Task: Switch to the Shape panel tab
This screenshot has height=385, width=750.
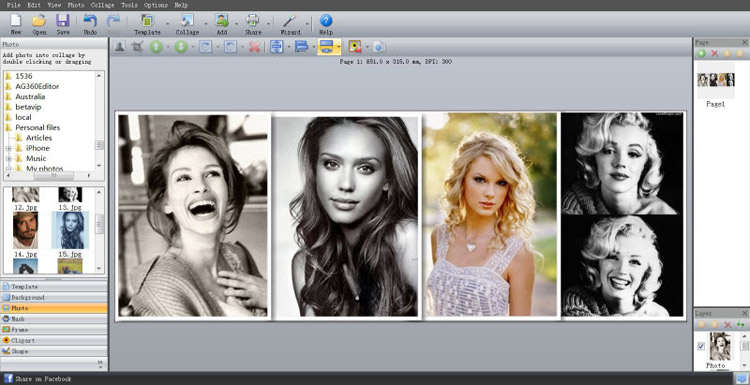Action: coord(54,351)
